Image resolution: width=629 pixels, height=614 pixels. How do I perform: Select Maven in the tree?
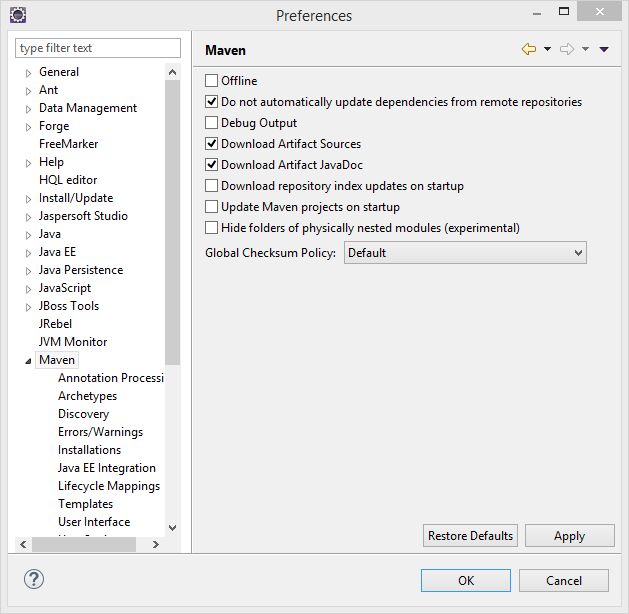57,360
